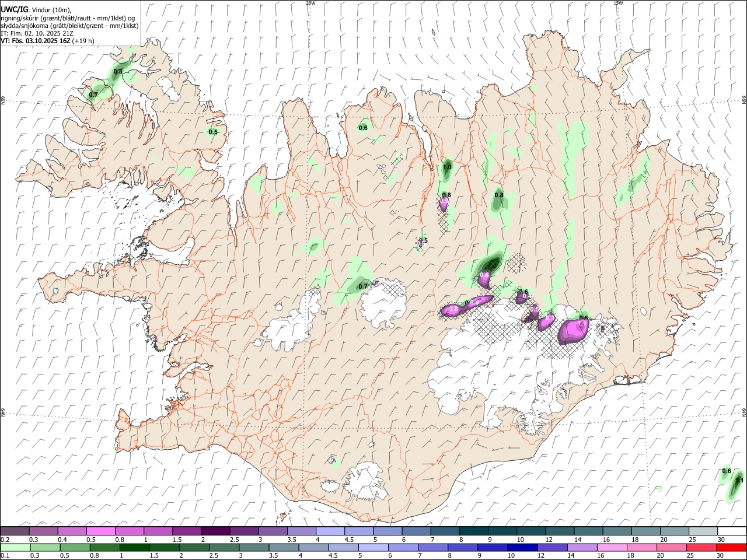This screenshot has width=747, height=560.
Task: Click the 0.5 value in the Westfjords area
Action: [x=213, y=132]
